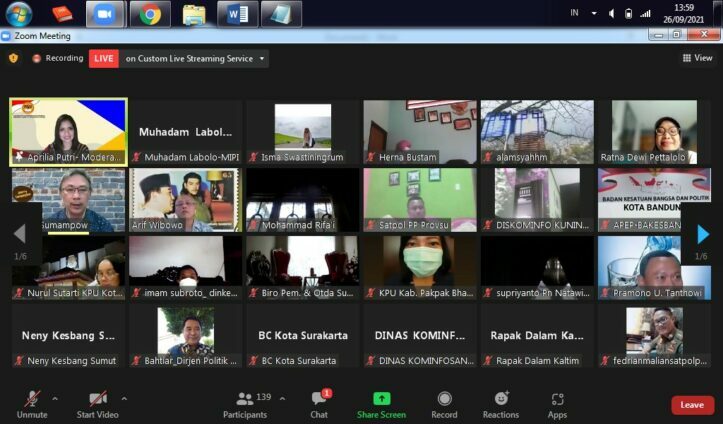The width and height of the screenshot is (723, 424).
Task: Click the Unmute microphone icon
Action: pos(32,398)
